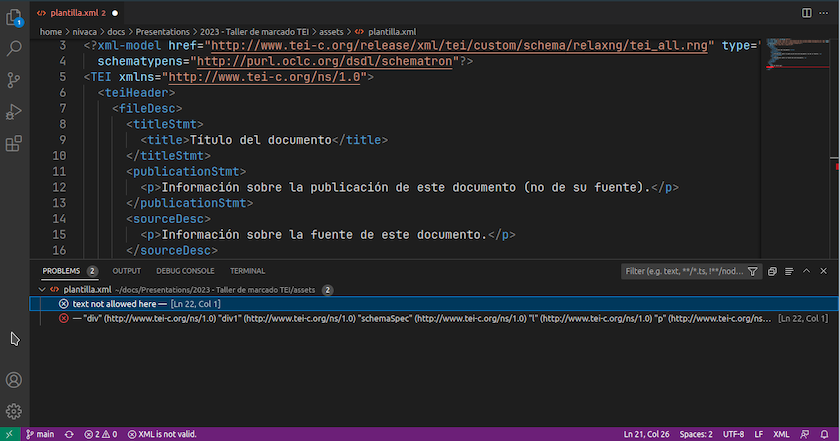Switch to the Terminal tab
Image resolution: width=840 pixels, height=441 pixels.
[247, 271]
